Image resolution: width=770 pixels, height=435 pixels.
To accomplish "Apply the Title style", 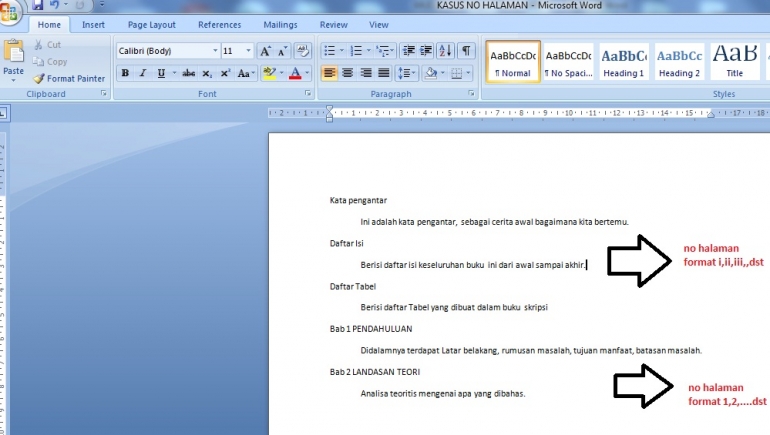I will pos(735,61).
